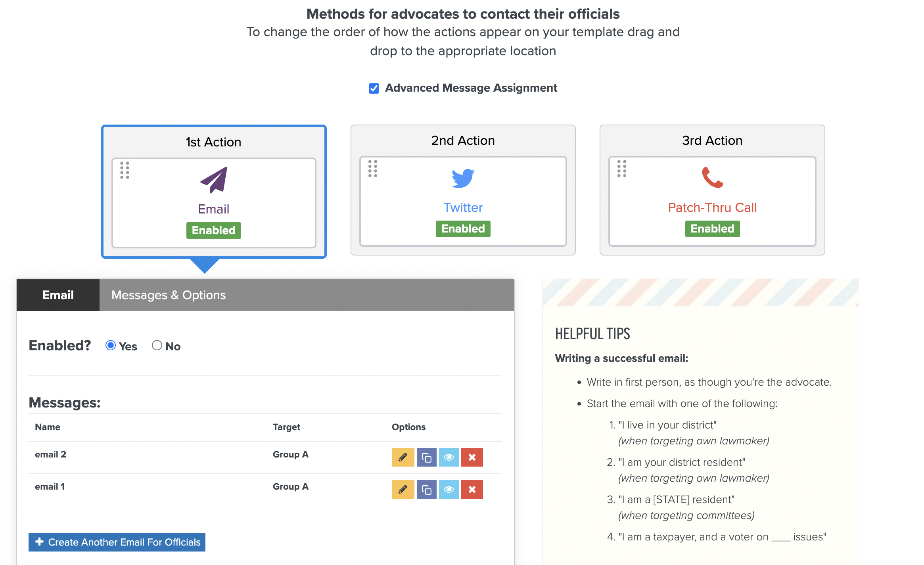Select the Patch-Thru Call phone icon
Screen dimensions: 924x565
[712, 177]
